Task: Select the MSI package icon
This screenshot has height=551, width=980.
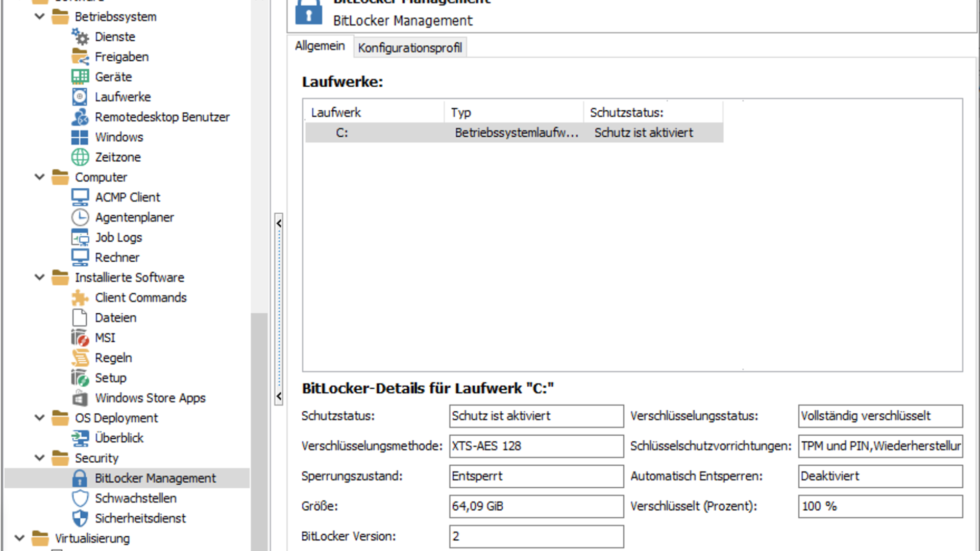Action: [x=80, y=338]
